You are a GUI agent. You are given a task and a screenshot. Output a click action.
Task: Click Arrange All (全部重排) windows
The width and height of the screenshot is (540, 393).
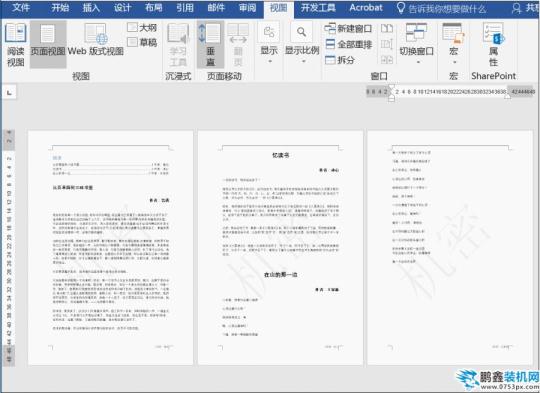pos(348,44)
